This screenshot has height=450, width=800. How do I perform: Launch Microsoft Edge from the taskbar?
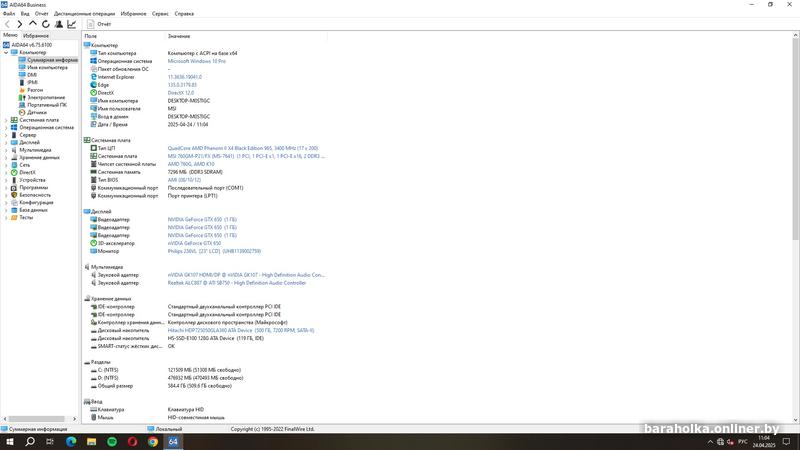tap(71, 441)
